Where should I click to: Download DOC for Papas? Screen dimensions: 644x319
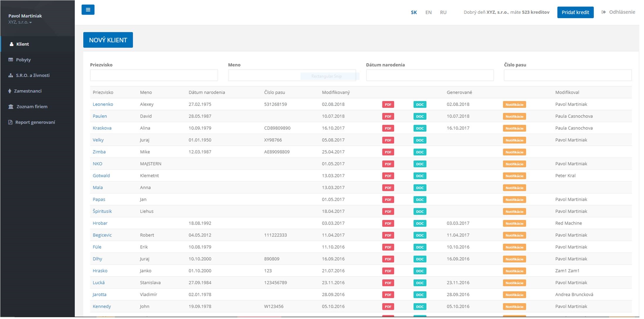point(420,200)
